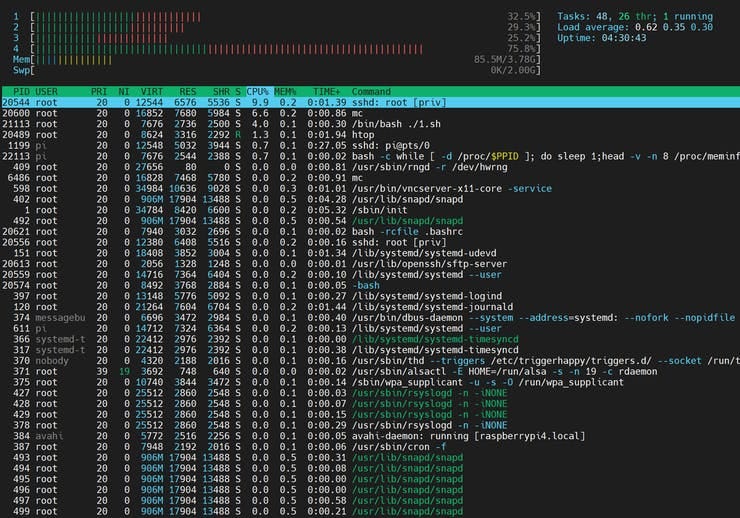
Task: Select systemd-timesyncd thread PID 366
Action: coord(370,339)
